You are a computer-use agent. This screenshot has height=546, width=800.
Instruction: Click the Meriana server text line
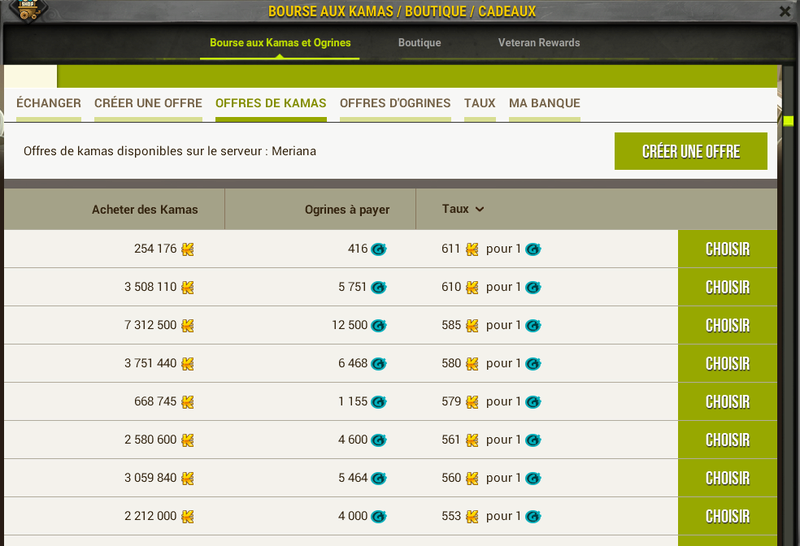[x=170, y=151]
